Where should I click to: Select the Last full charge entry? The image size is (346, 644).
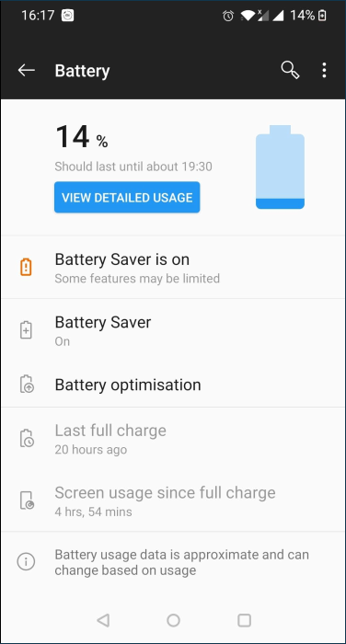click(x=173, y=439)
